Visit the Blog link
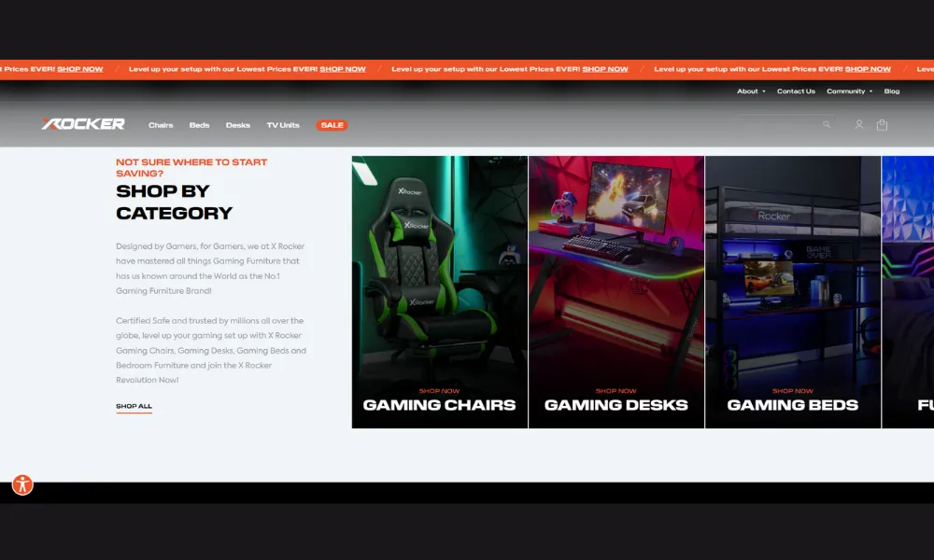 (892, 91)
